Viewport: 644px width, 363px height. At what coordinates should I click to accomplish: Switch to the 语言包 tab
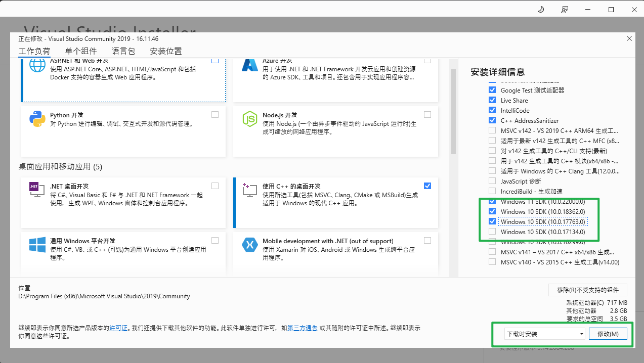(x=123, y=51)
